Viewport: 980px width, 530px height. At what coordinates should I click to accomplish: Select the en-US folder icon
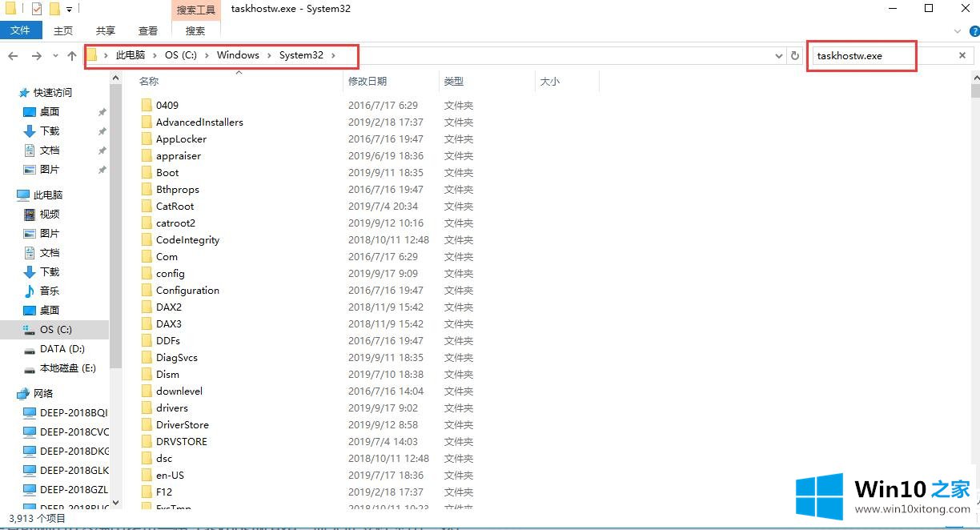pyautogui.click(x=147, y=476)
